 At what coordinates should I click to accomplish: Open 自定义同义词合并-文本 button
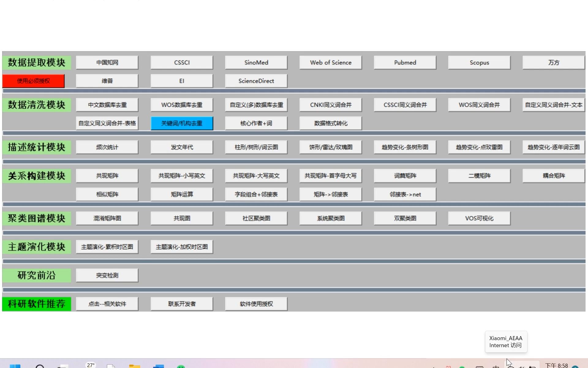click(554, 105)
